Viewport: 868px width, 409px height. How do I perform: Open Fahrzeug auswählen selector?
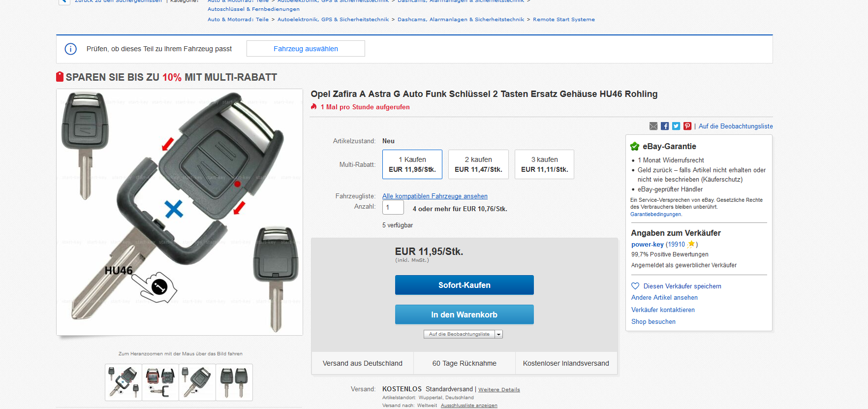pyautogui.click(x=306, y=49)
